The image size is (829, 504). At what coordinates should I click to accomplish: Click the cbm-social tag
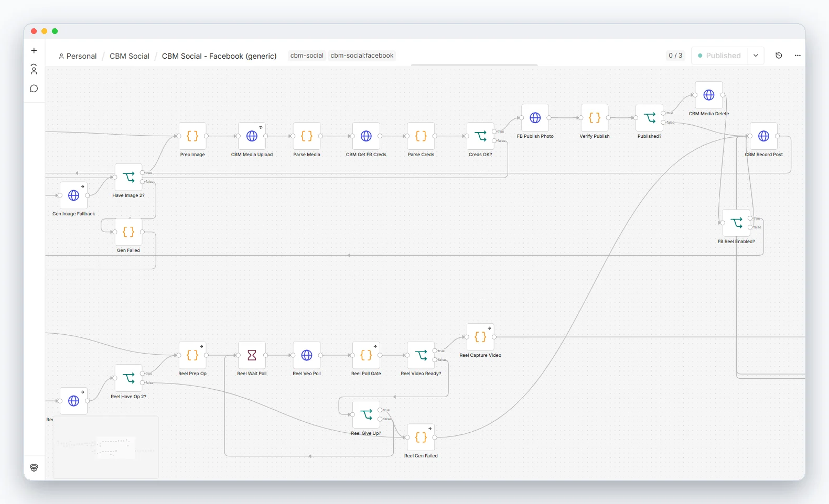click(307, 56)
